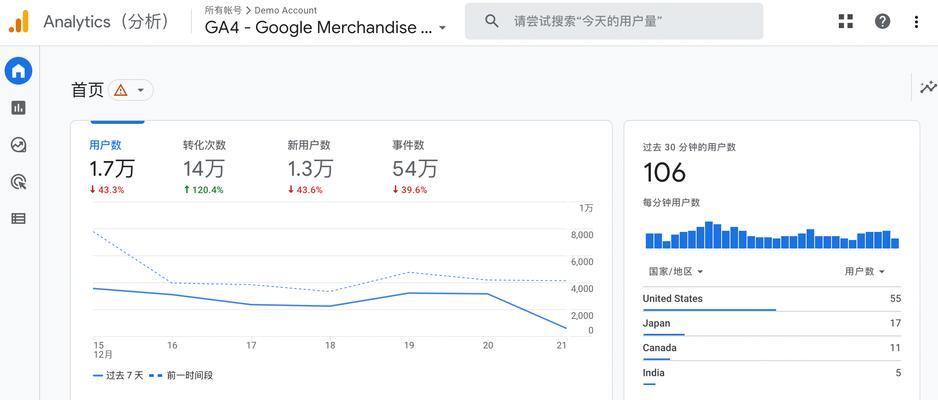The width and height of the screenshot is (938, 400).
Task: Click the Analytics（分析）title text
Action: point(108,22)
